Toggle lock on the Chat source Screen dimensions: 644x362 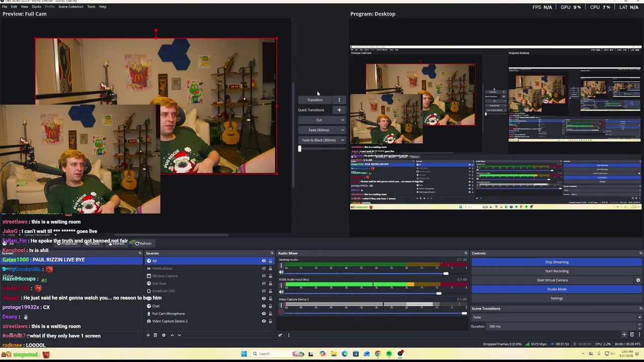pos(270,306)
